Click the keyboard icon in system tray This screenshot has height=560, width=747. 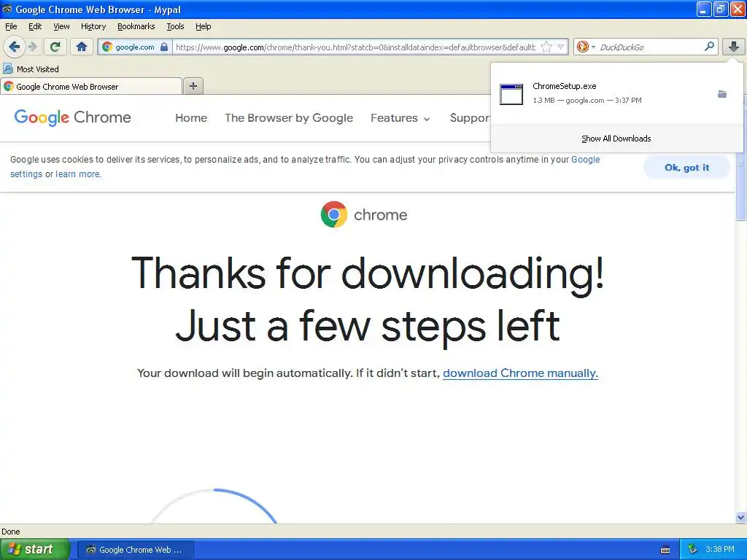coord(665,550)
